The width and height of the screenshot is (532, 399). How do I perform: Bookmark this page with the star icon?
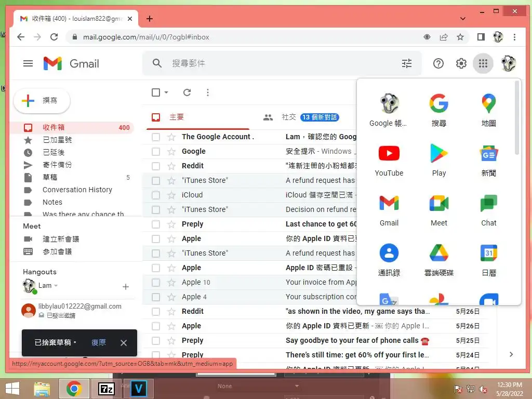460,37
